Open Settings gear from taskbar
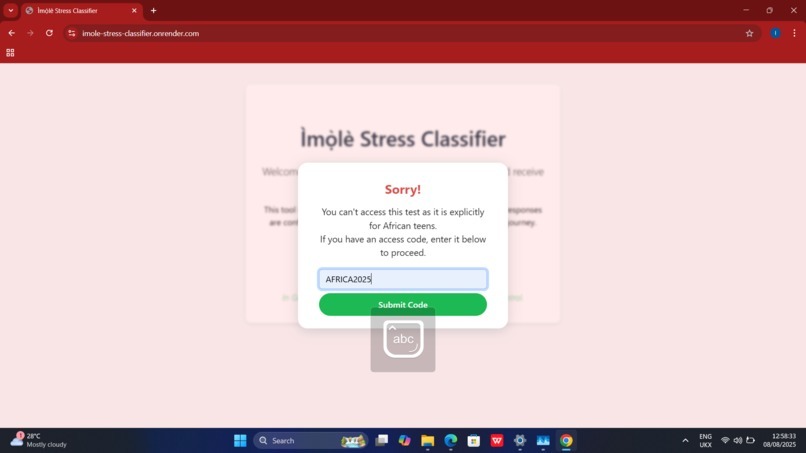 pyautogui.click(x=520, y=441)
